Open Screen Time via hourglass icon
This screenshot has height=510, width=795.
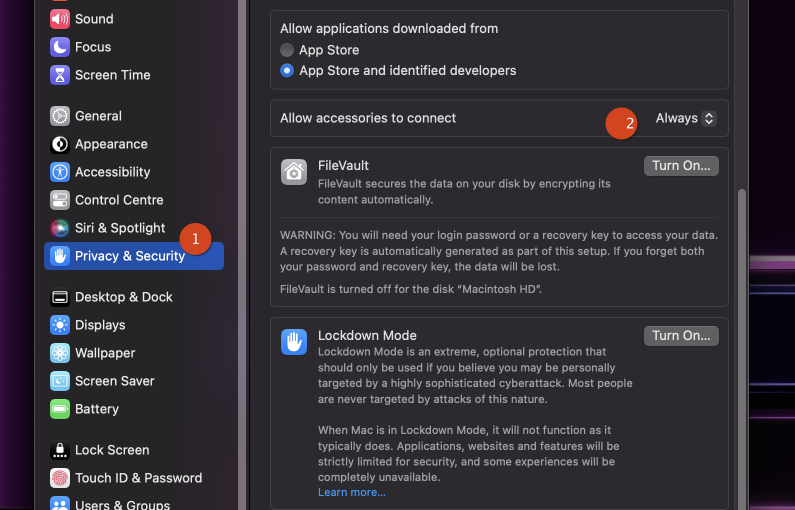point(60,75)
